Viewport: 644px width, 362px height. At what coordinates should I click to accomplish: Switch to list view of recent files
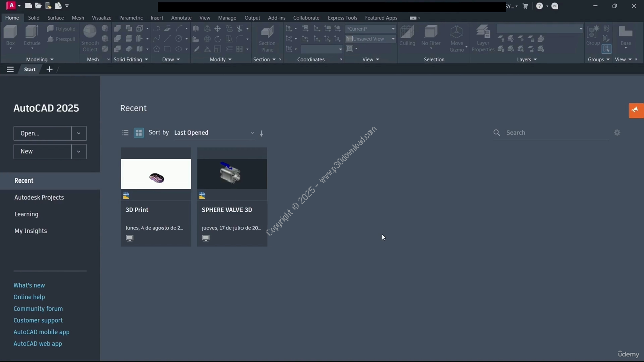(x=125, y=133)
